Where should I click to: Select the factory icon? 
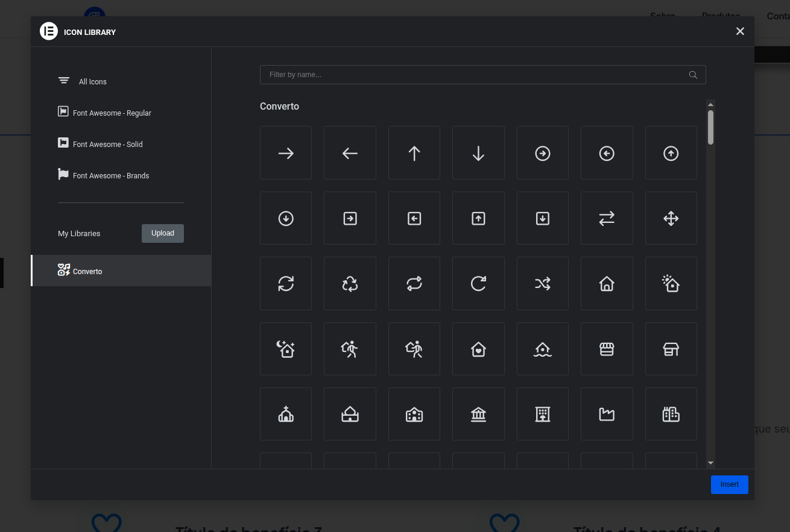click(607, 414)
